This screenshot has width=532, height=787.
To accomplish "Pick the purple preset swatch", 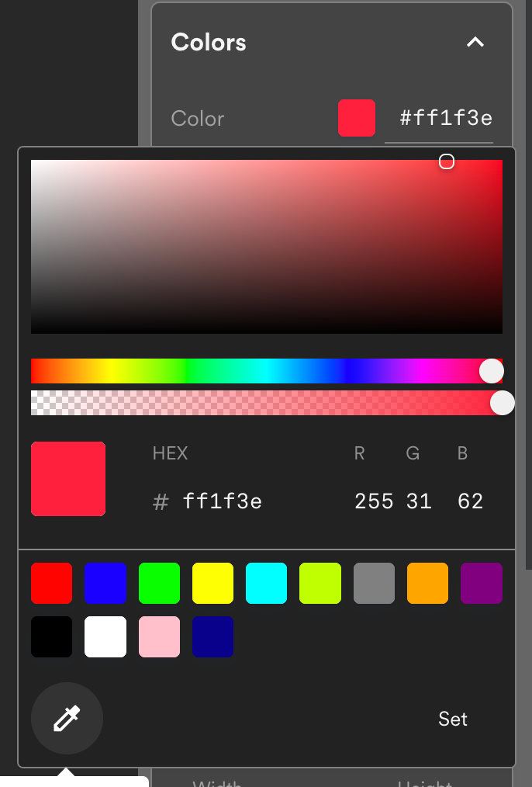I will click(482, 583).
